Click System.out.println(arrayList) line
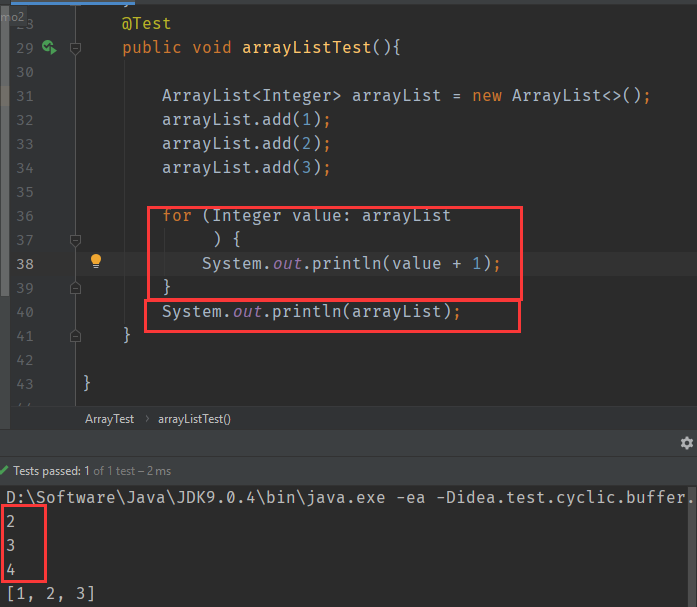The image size is (697, 607). (311, 311)
